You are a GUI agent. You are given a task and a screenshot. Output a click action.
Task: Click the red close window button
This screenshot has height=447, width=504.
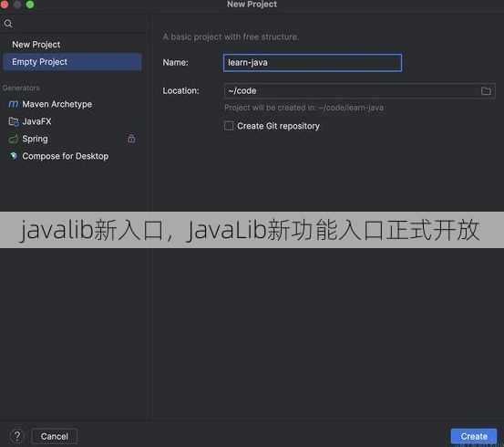point(5,5)
